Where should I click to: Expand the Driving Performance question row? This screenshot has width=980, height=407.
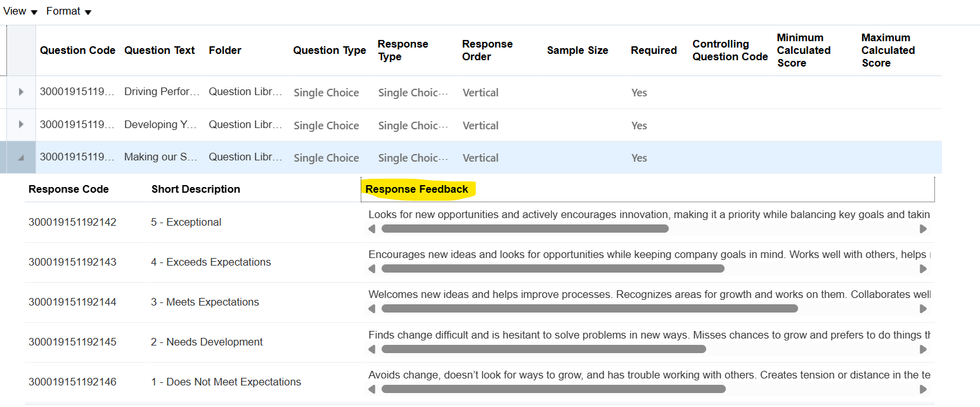pos(20,92)
